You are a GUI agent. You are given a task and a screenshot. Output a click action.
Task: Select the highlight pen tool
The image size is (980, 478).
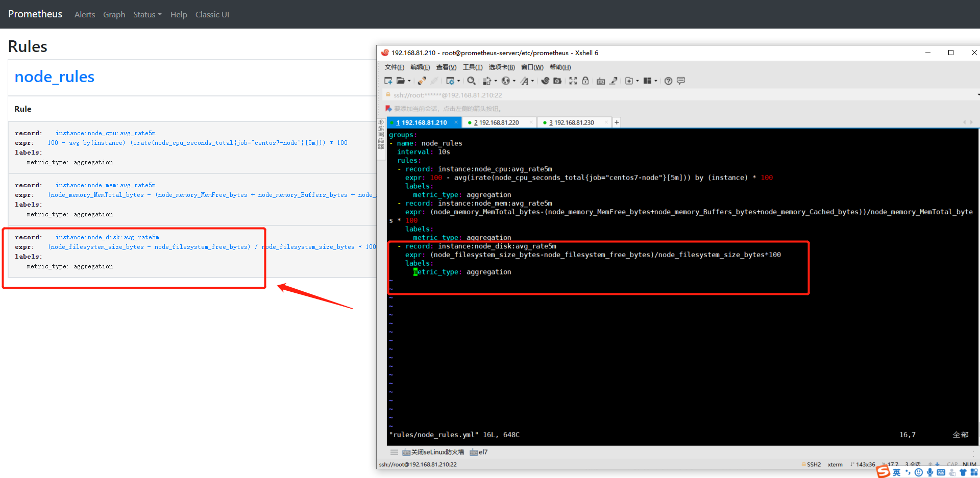click(x=614, y=81)
